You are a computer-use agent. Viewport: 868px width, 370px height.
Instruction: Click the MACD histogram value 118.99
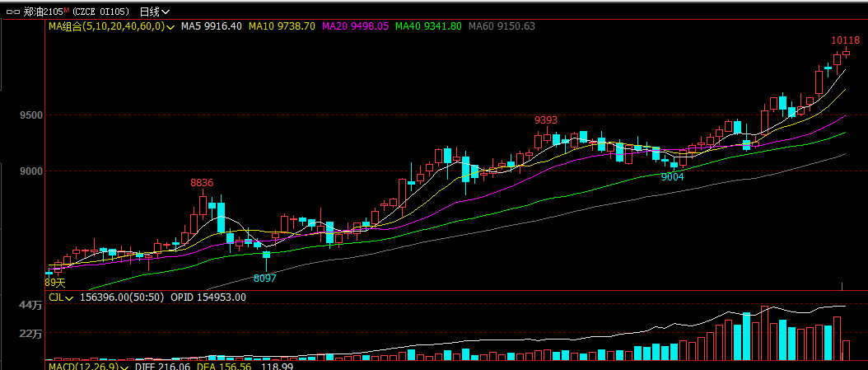(x=276, y=367)
